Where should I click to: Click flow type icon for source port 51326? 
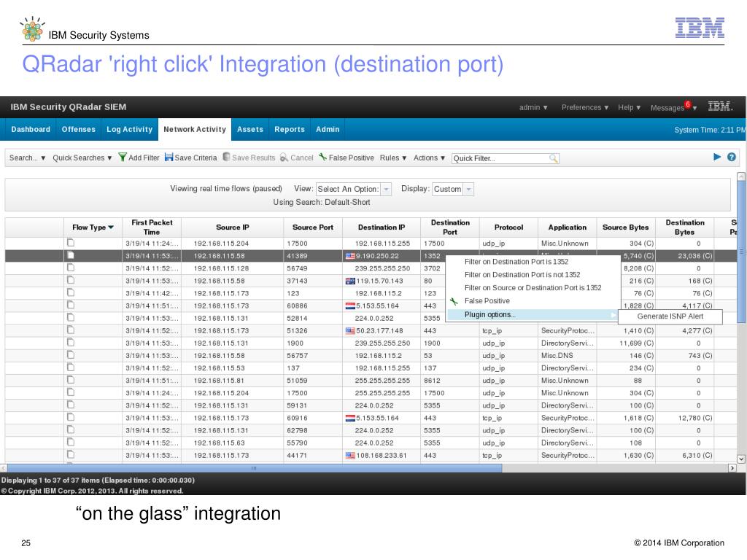71,330
